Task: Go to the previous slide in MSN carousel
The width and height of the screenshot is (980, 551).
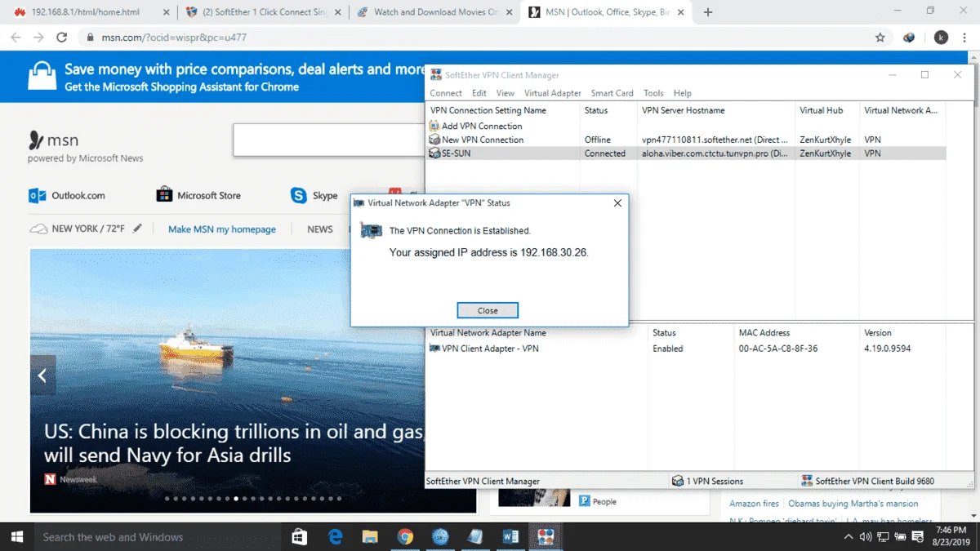Action: click(x=42, y=376)
